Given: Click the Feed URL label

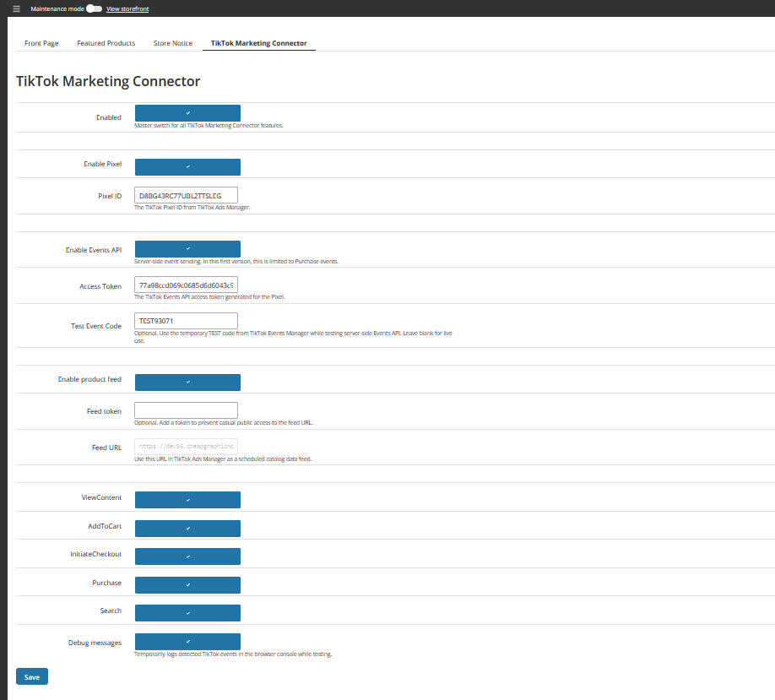Looking at the screenshot, I should (106, 448).
